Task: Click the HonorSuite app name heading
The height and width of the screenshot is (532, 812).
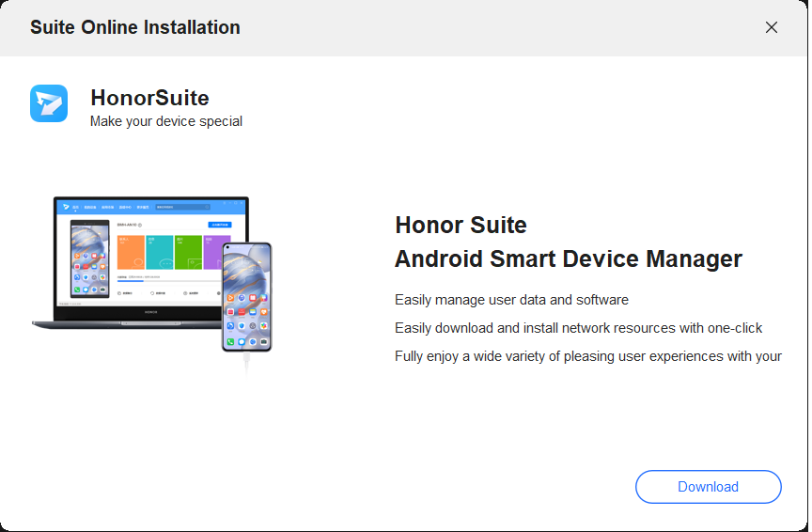Action: (149, 98)
